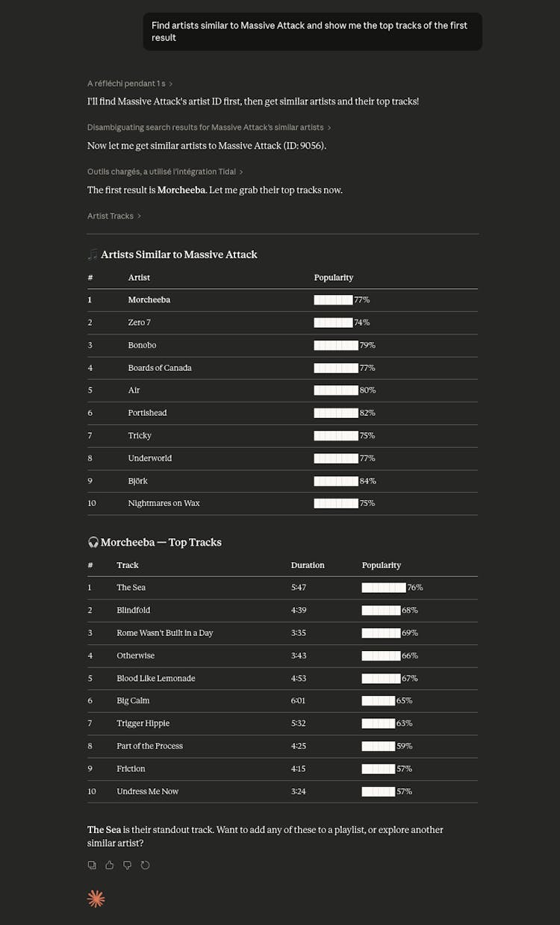Click the user message about Massive Attack
560x925 pixels.
(312, 31)
